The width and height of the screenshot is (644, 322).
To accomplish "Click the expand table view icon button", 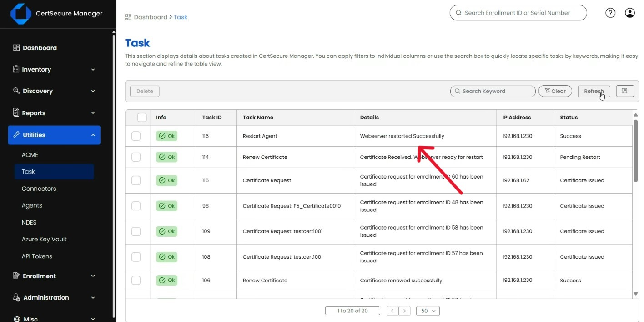I will [625, 91].
